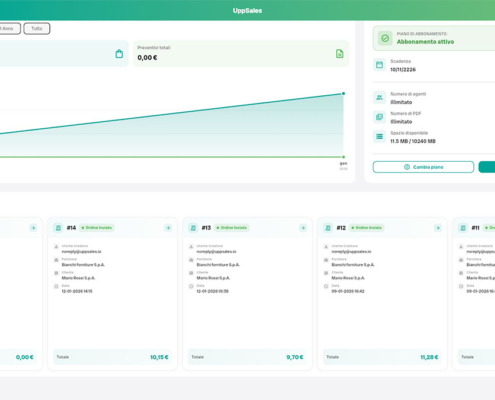
Task: Click the green data point on chart baseline
Action: point(343,157)
